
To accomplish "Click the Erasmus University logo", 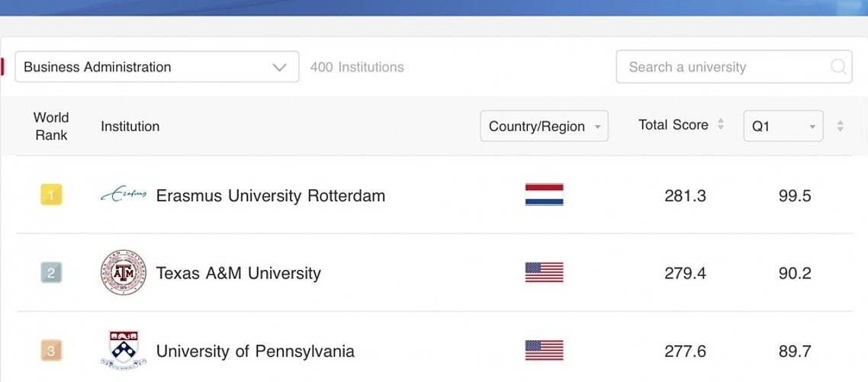I will pos(124,194).
